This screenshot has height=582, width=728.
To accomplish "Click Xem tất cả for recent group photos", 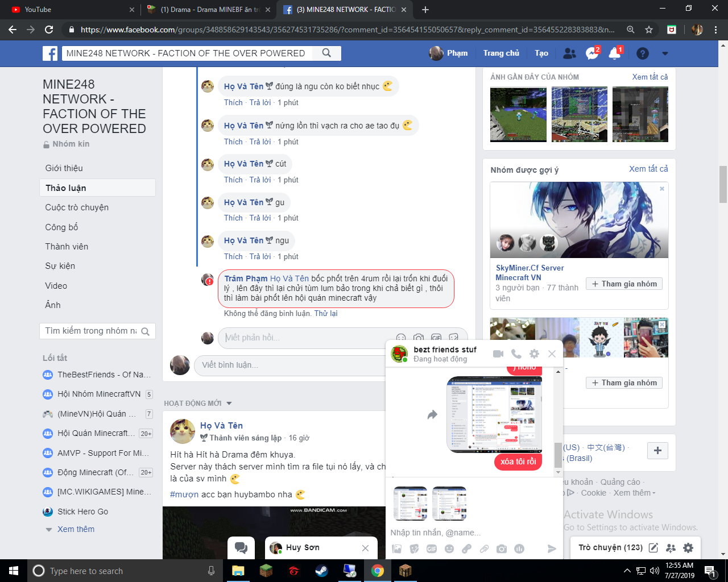I will 650,77.
